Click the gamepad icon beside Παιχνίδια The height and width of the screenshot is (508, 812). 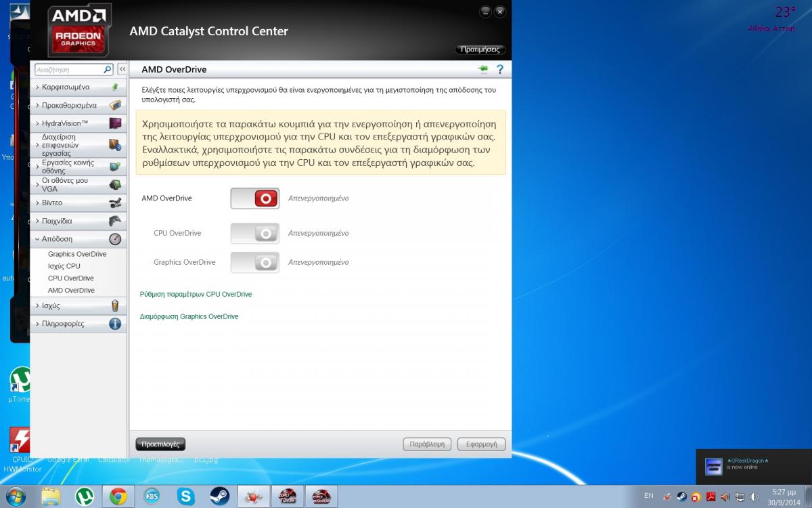click(115, 221)
